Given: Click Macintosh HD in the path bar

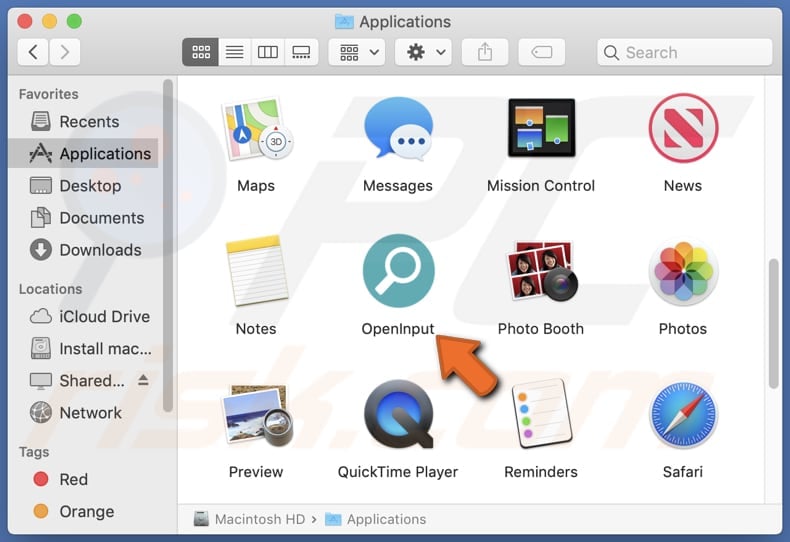Looking at the screenshot, I should pos(250,519).
